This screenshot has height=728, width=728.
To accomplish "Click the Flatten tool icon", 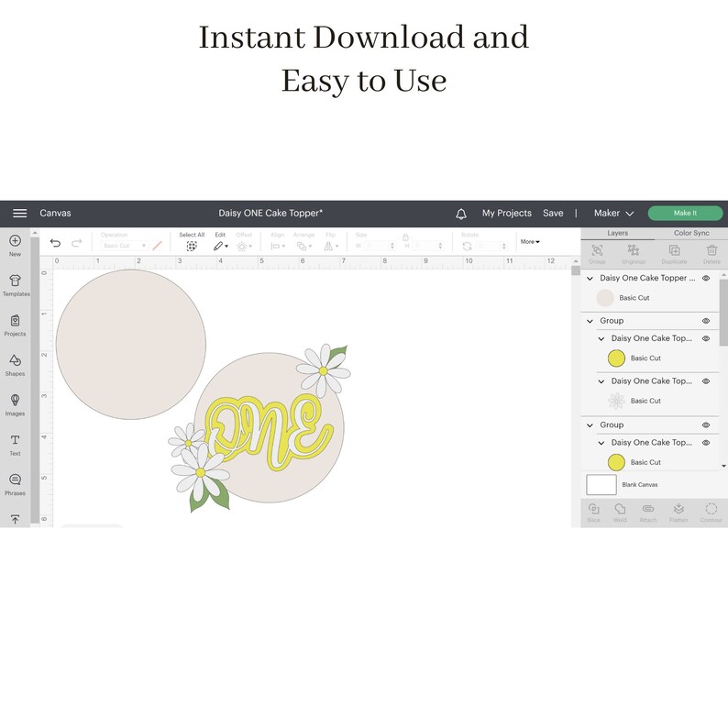I will coord(678,509).
